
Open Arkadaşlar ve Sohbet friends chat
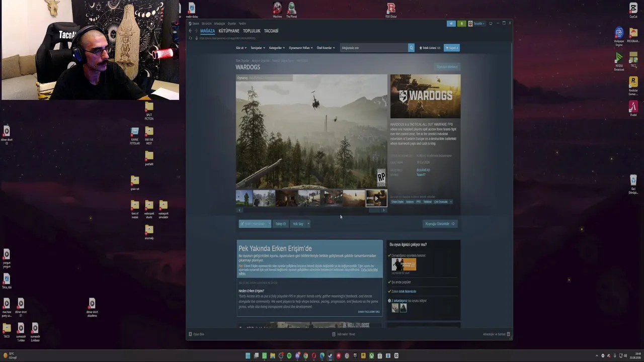click(497, 334)
